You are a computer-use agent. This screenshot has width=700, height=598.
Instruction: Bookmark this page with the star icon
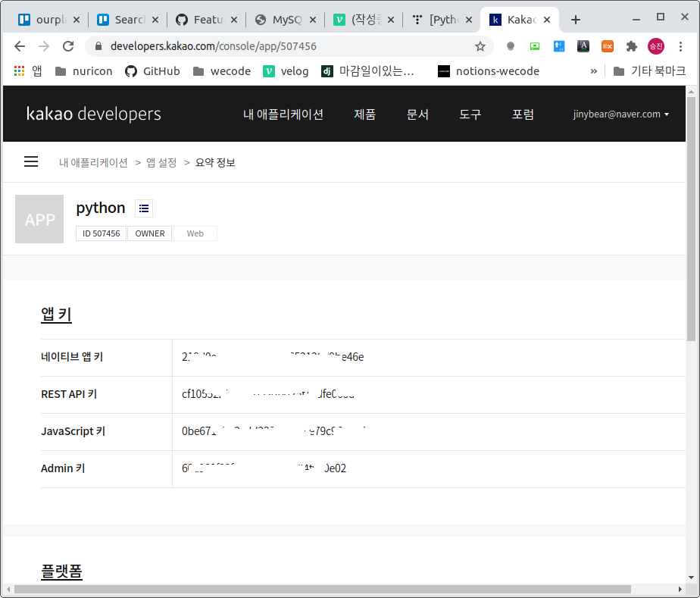tap(480, 46)
